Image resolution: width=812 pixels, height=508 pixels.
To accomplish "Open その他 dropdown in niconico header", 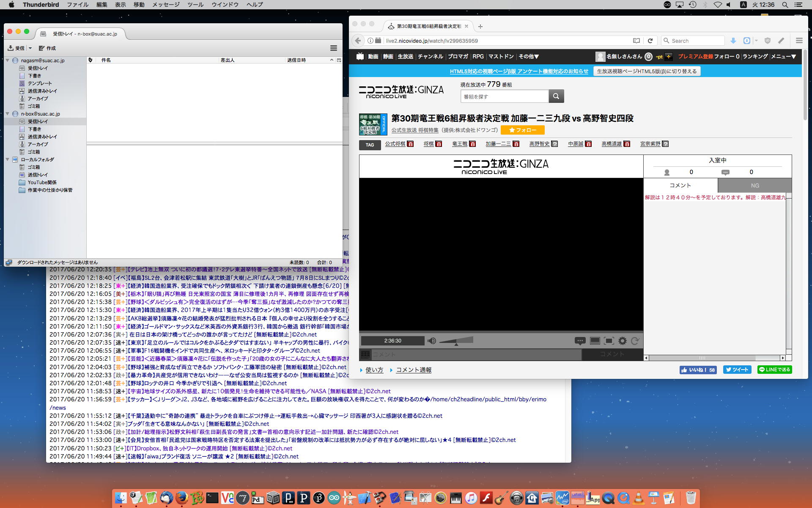I will (529, 56).
